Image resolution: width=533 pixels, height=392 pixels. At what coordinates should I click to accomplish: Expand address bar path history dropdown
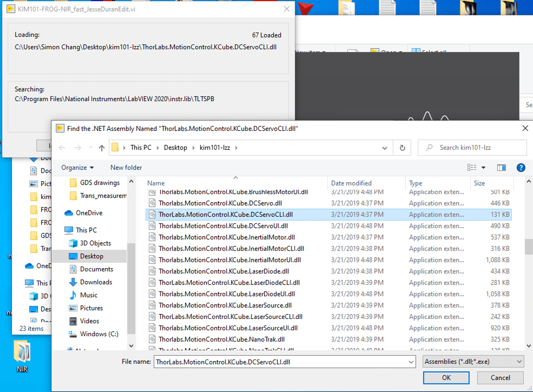384,148
